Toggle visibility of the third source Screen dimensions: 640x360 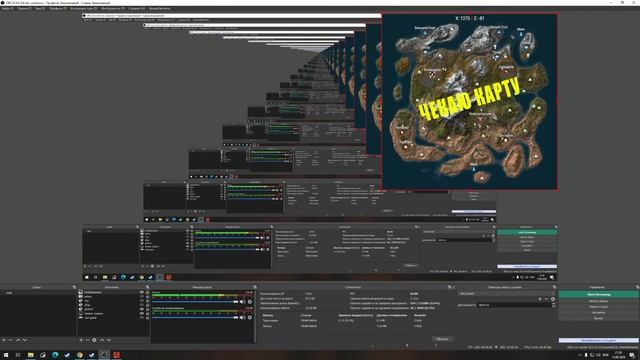pos(142,301)
